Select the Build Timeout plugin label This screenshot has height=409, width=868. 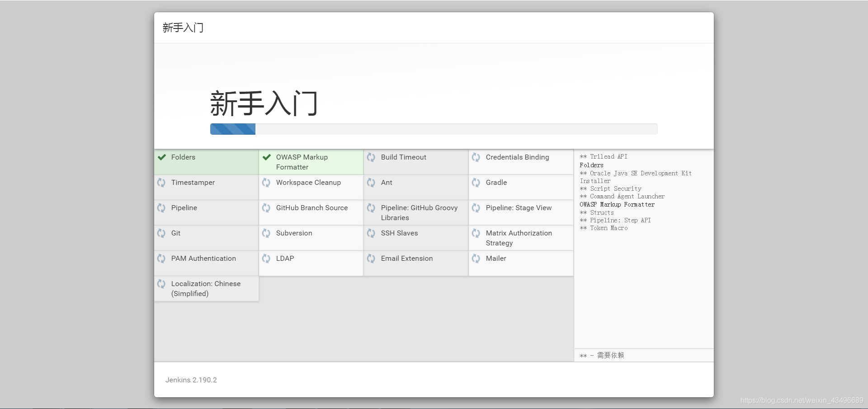tap(404, 157)
